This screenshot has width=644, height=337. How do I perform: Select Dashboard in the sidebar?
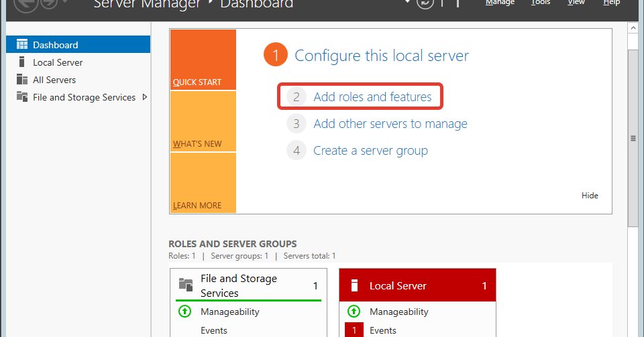(78, 44)
